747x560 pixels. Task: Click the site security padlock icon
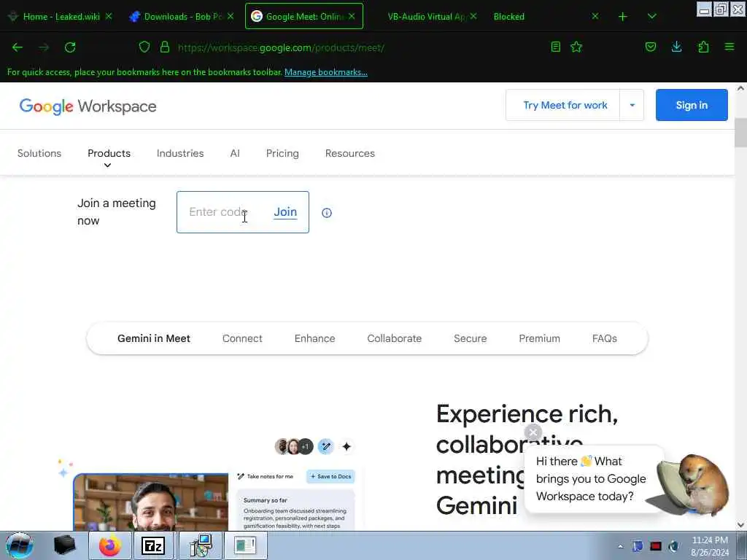pyautogui.click(x=165, y=47)
